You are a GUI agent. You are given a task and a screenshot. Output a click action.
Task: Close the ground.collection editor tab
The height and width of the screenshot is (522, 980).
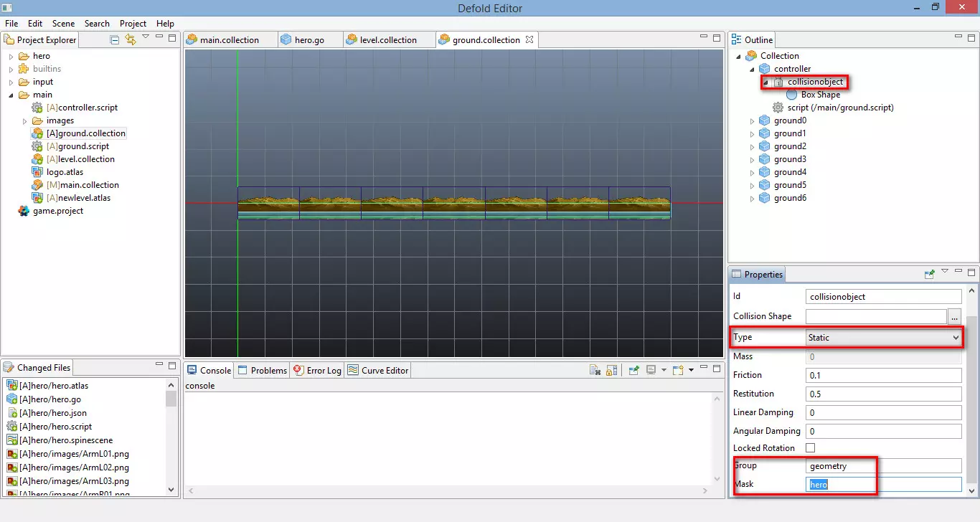tap(529, 39)
